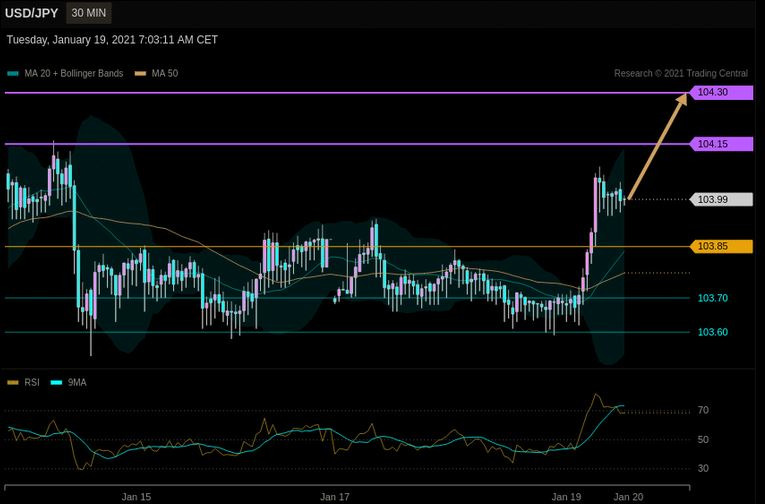Click the current price label 103.99
Screen dimensions: 765x504
point(721,199)
